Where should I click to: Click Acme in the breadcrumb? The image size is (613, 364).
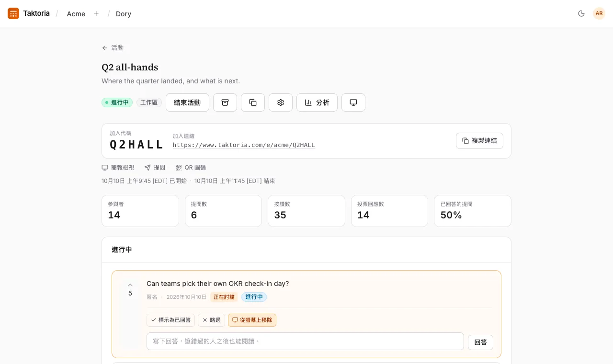pyautogui.click(x=76, y=14)
